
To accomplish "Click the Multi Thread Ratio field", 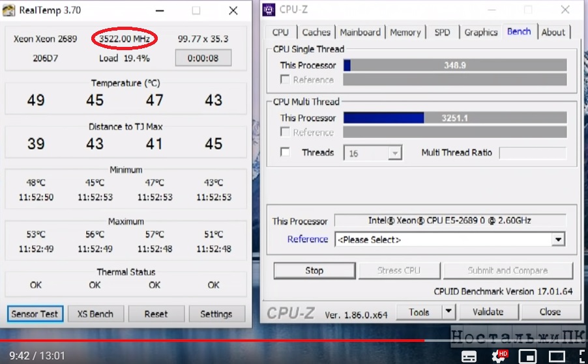I will click(x=533, y=153).
